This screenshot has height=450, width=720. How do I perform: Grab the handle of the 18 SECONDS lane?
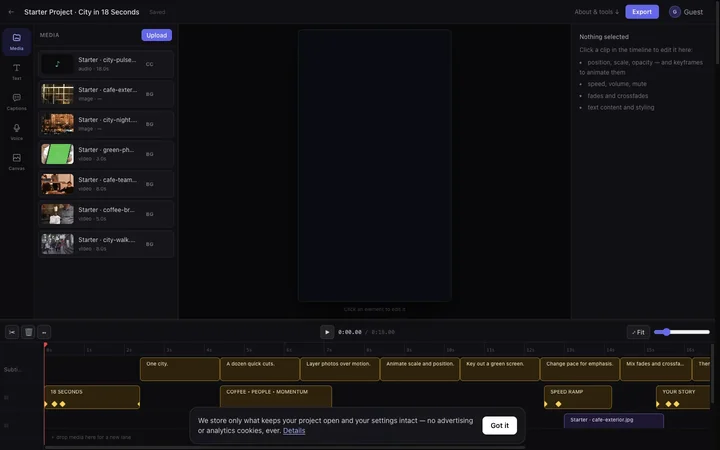(6, 398)
